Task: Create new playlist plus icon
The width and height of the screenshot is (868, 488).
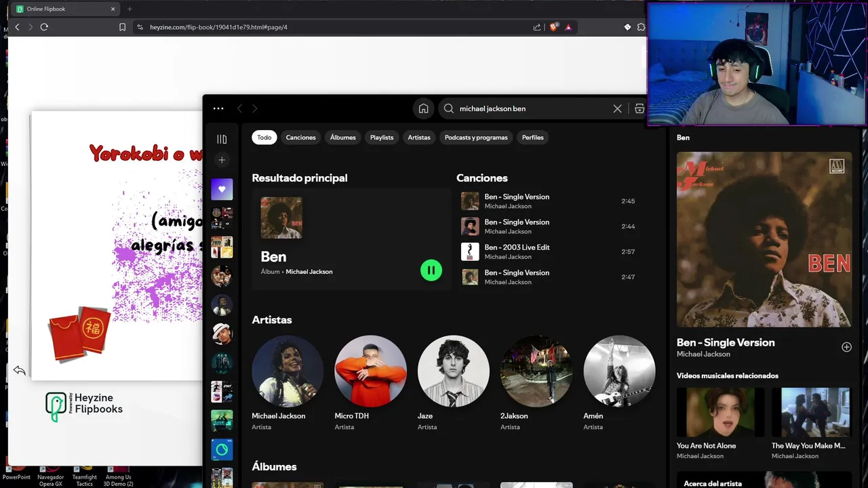Action: click(x=222, y=160)
